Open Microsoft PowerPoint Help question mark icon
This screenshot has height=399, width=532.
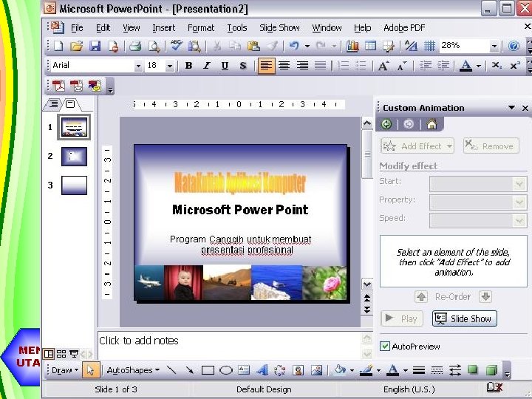pyautogui.click(x=514, y=46)
